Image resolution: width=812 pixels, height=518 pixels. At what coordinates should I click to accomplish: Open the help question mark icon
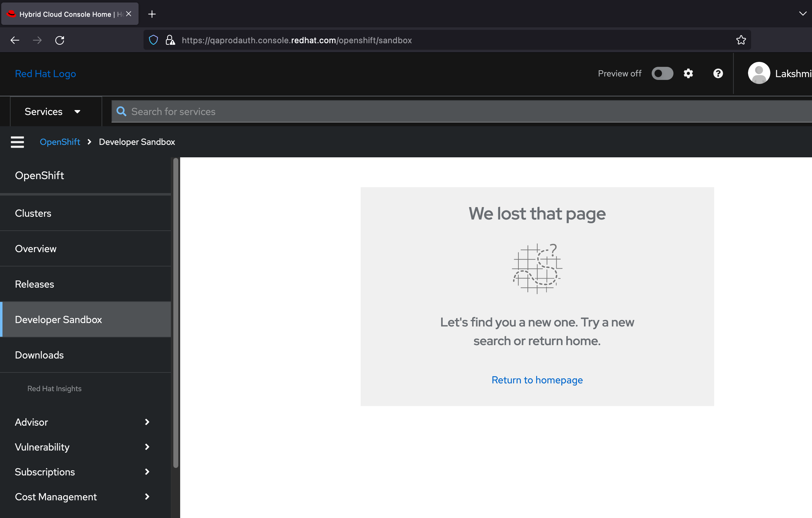[x=718, y=74]
